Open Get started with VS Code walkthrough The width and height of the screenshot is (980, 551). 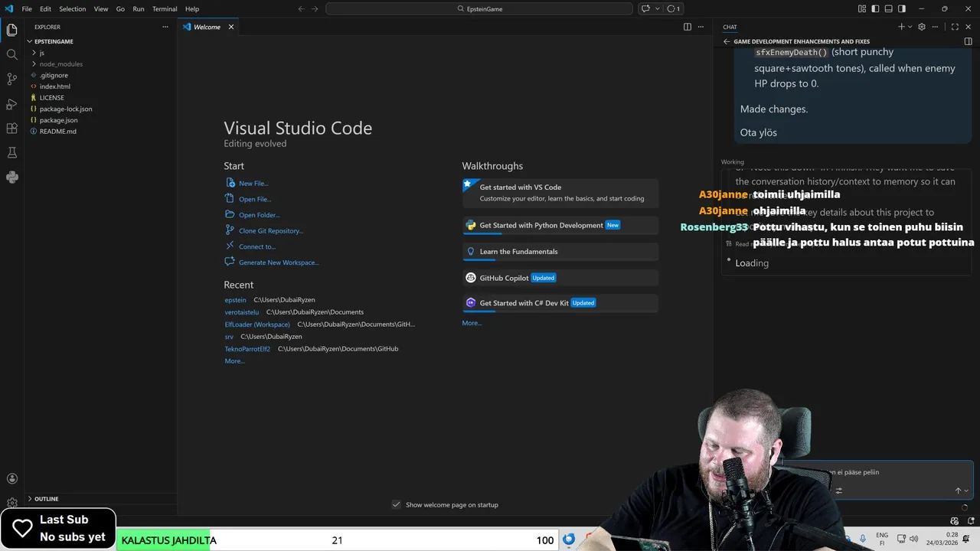tap(560, 193)
